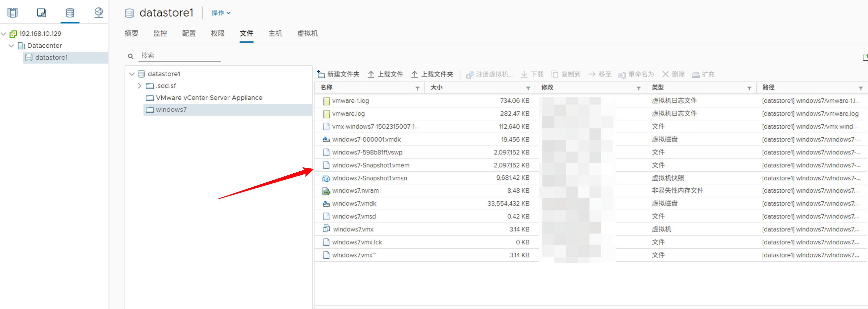Open the 操作 actions menu
The width and height of the screenshot is (868, 309).
point(221,13)
